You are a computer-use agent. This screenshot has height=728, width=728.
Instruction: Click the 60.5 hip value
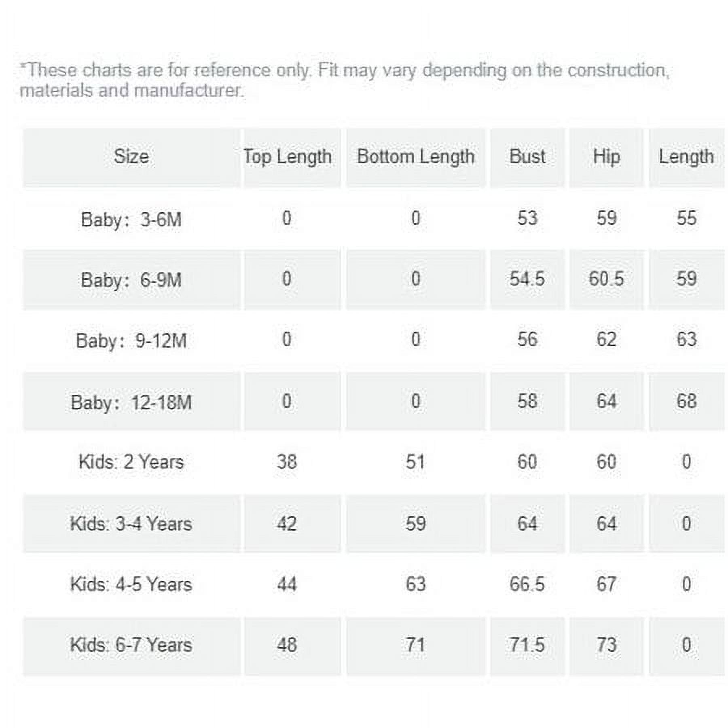[606, 279]
